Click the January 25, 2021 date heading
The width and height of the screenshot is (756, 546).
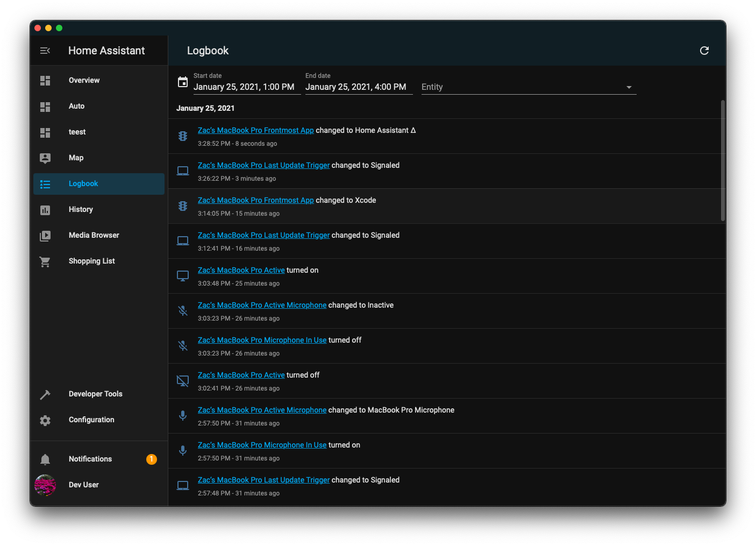[205, 108]
